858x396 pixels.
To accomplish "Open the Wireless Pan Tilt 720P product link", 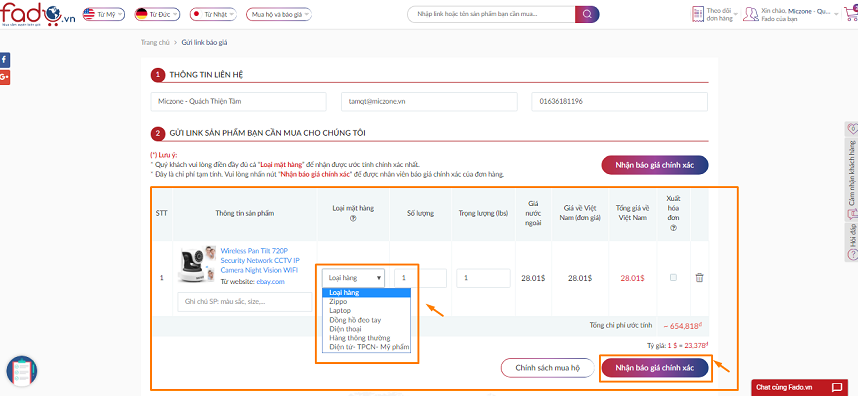I will tap(260, 260).
